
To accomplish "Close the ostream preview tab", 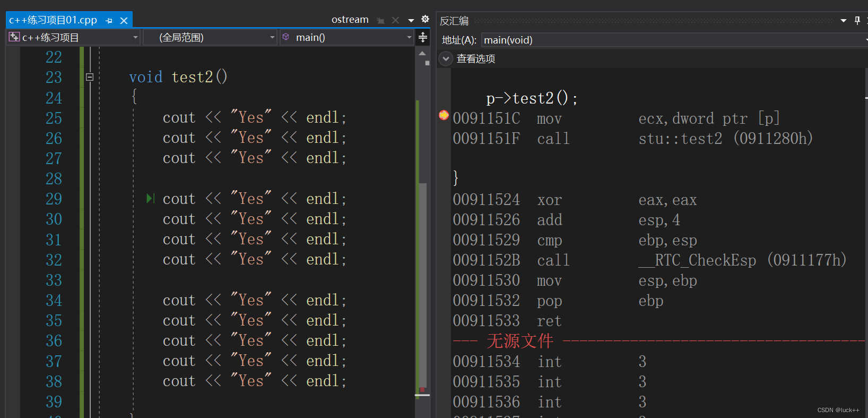I will (395, 20).
